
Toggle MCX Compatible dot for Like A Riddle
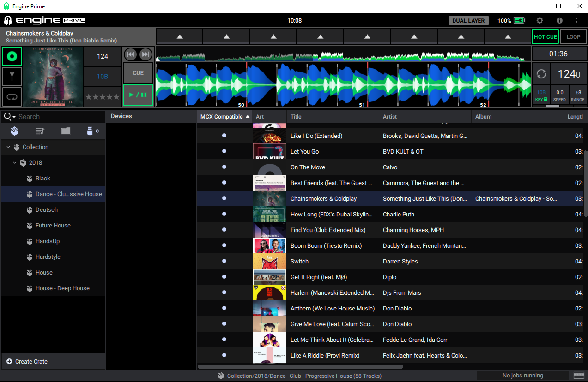(224, 355)
